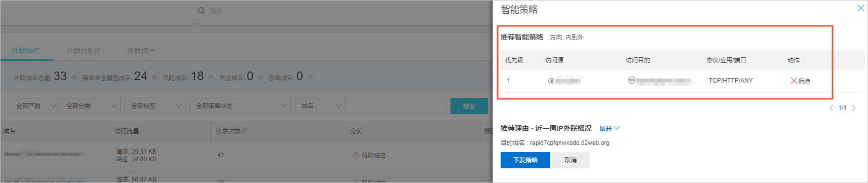The image size is (868, 183).
Task: Click 请求: 25.31 KB traffic value
Action: tap(136, 151)
